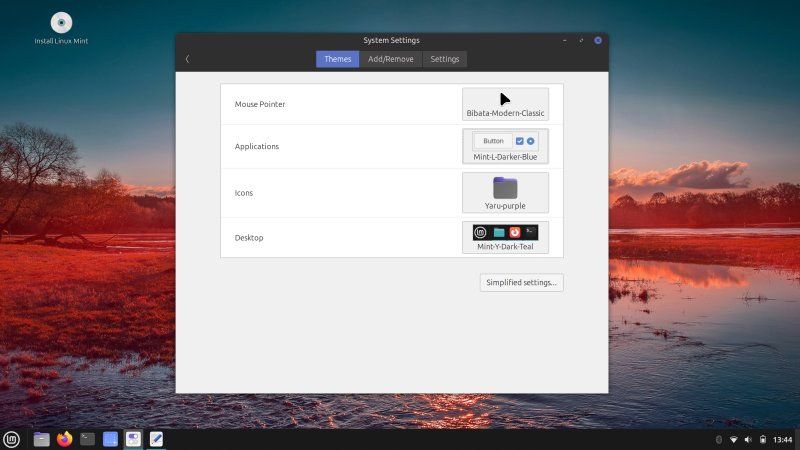Click the "Mouse Pointer" label
This screenshot has width=800, height=450.
tap(260, 104)
